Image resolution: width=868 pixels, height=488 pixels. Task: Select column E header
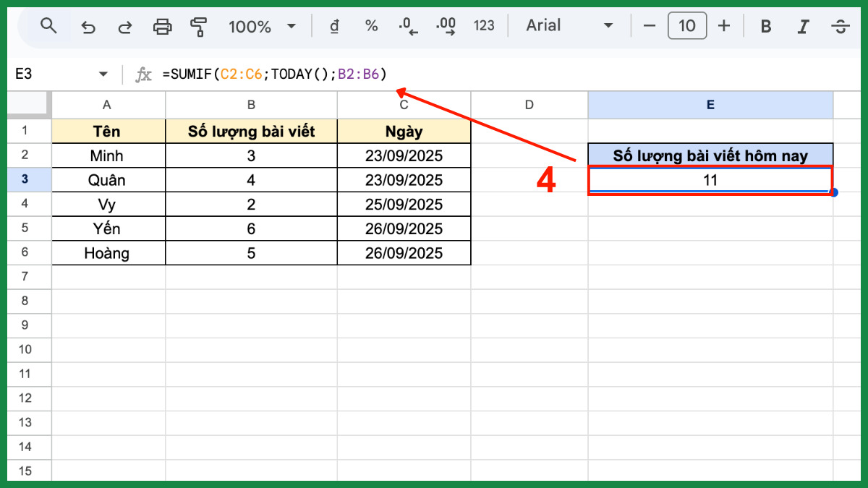point(710,105)
